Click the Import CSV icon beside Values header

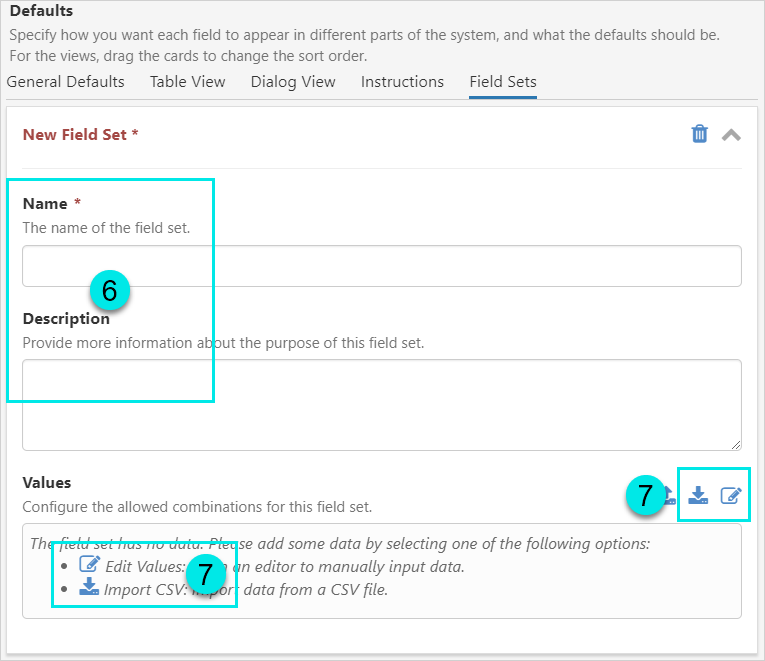(698, 495)
